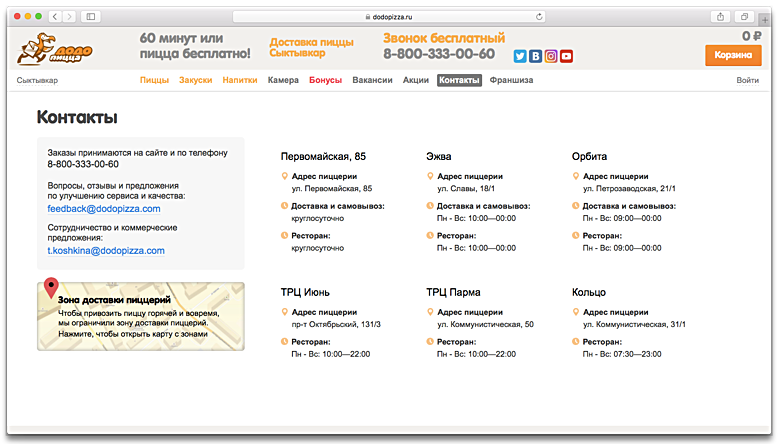This screenshot has width=780, height=444.
Task: Click the 60 минут или пицца бесплатно slogan
Action: click(x=195, y=46)
